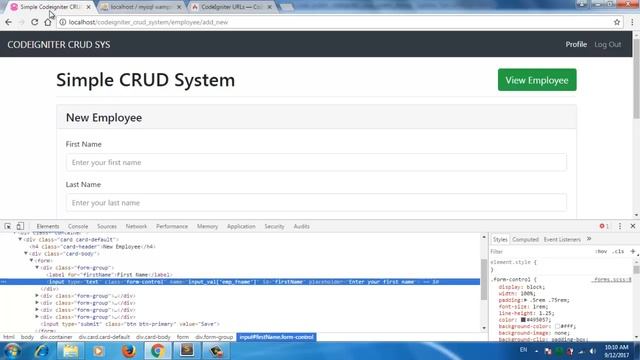
Task: Close the DevTools panel
Action: point(633,226)
